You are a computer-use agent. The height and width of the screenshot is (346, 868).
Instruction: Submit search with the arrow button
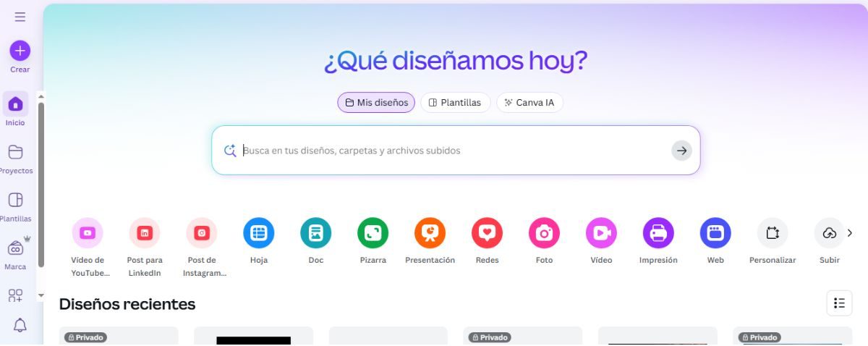point(681,151)
